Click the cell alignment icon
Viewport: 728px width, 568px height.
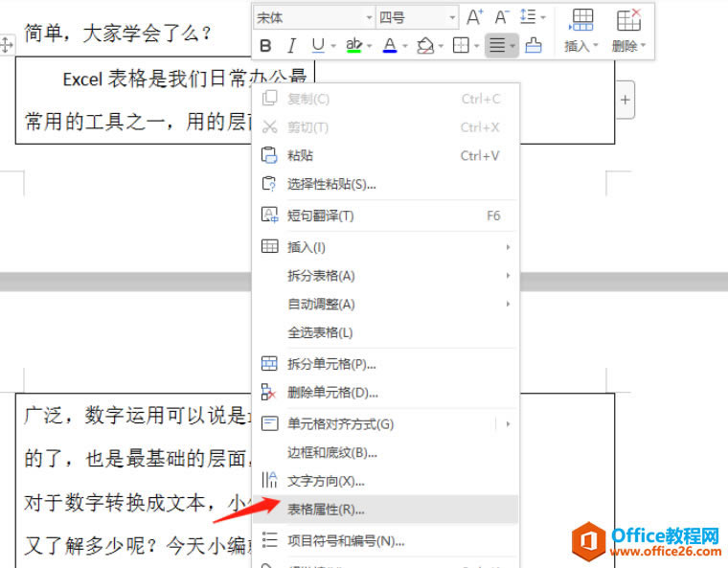[269, 423]
